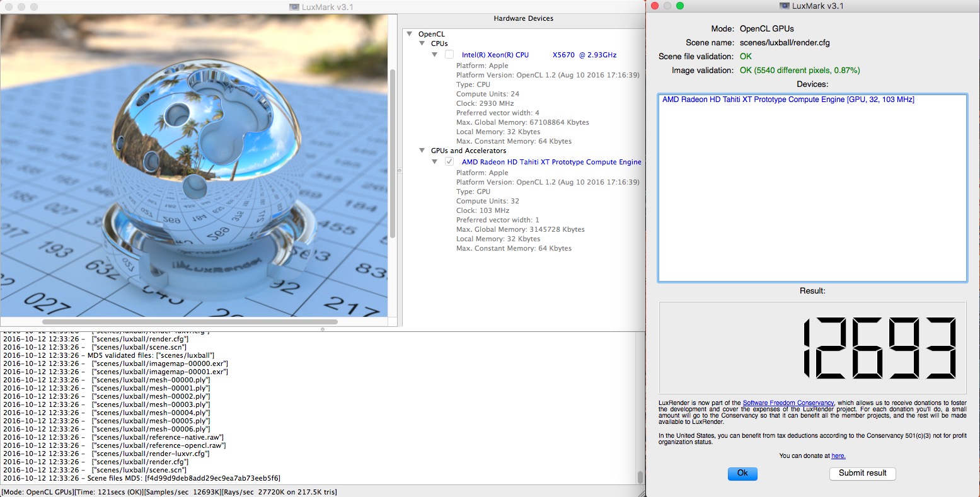The height and width of the screenshot is (497, 980).
Task: Click the LuxMark icon in main window title
Action: [x=294, y=6]
